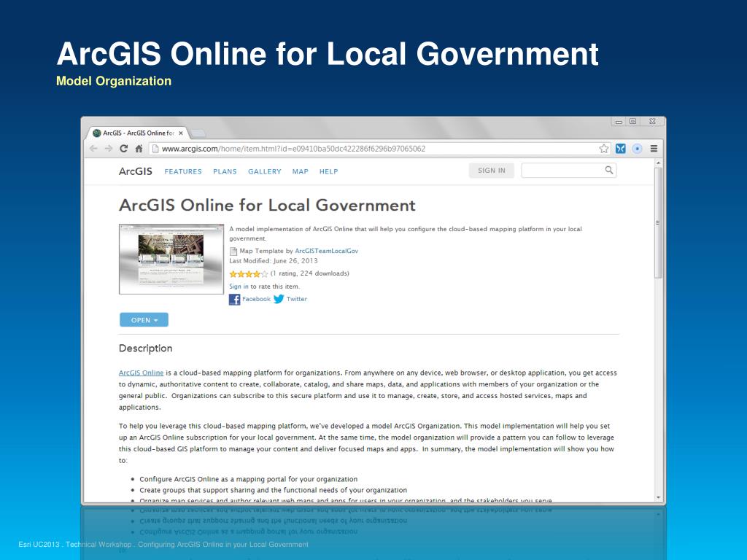Close the ArcGIS browser tab
The image size is (747, 560).
[x=181, y=133]
